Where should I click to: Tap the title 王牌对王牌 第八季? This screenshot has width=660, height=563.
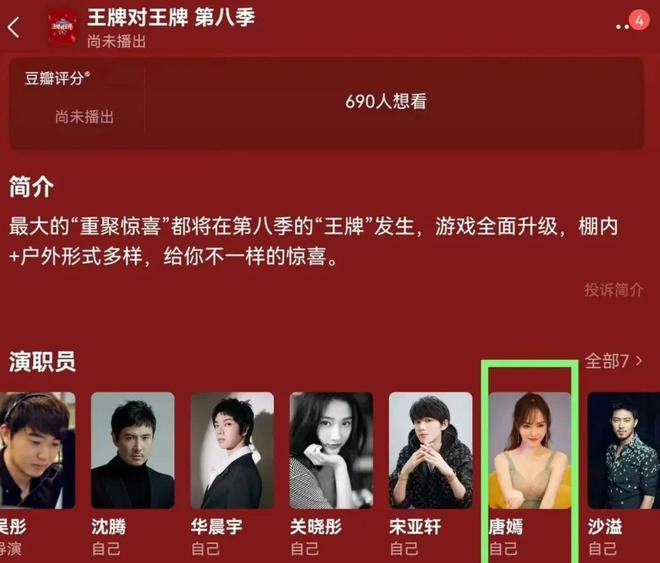pos(171,18)
